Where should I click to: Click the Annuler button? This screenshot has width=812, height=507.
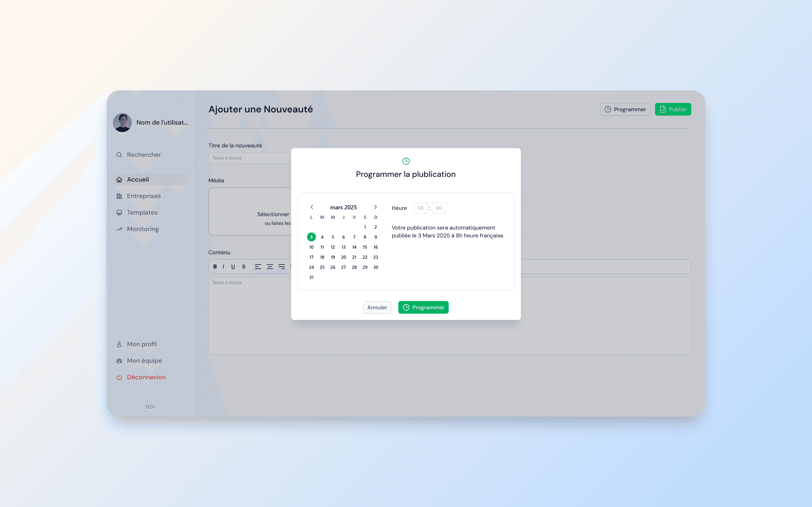(x=377, y=307)
